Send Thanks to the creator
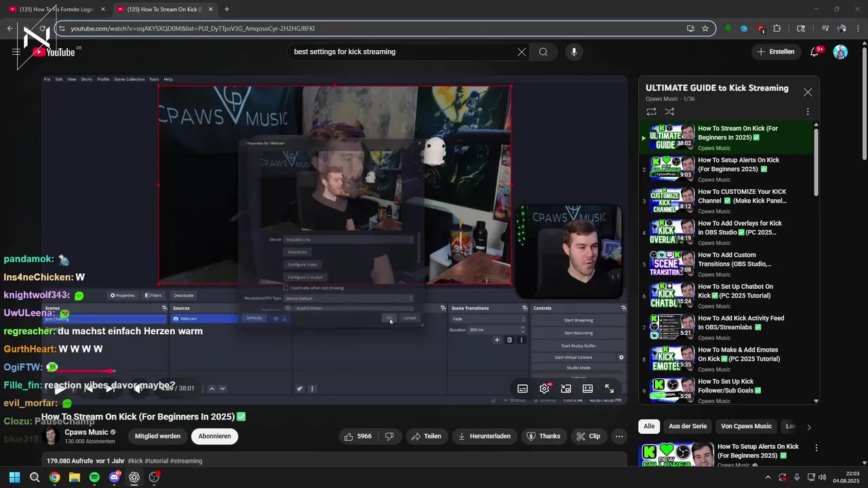Viewport: 868px width, 488px height. point(543,436)
